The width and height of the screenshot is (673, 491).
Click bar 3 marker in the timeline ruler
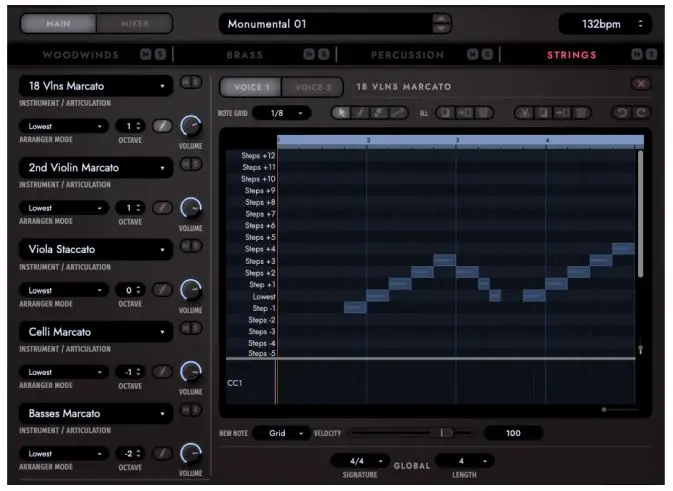click(458, 140)
